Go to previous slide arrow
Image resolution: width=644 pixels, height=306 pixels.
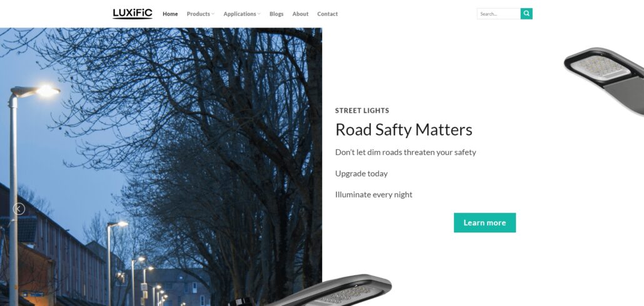pyautogui.click(x=19, y=209)
